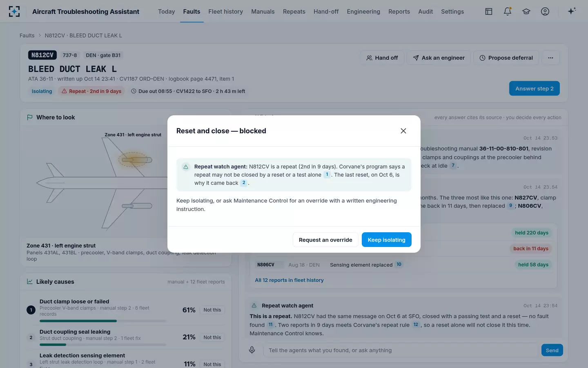
Task: Click Ask an engineer
Action: click(x=439, y=58)
